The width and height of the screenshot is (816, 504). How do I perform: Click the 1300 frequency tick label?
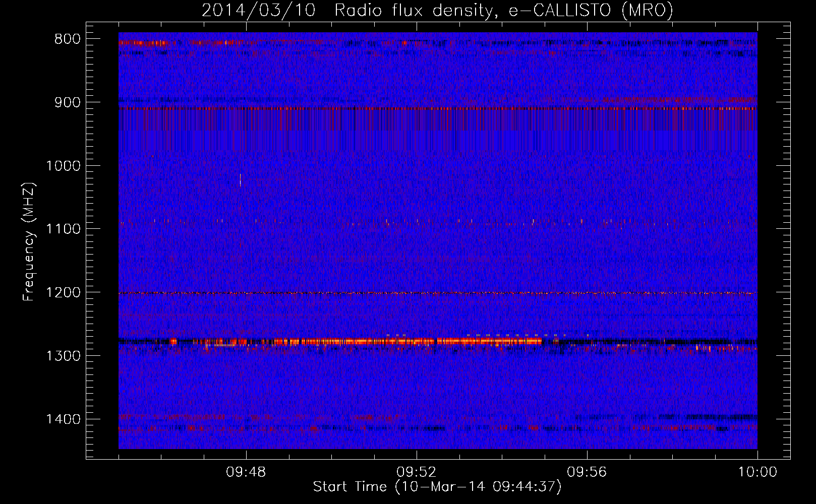63,356
